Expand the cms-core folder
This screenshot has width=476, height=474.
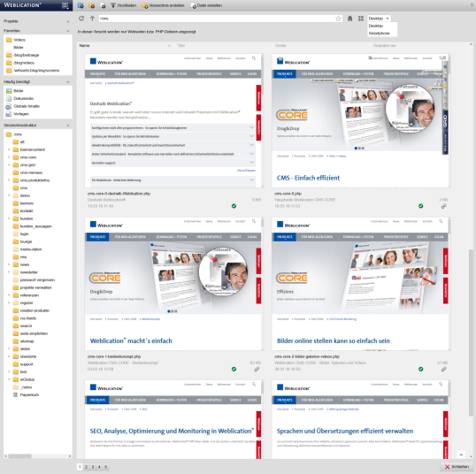[x=9, y=157]
